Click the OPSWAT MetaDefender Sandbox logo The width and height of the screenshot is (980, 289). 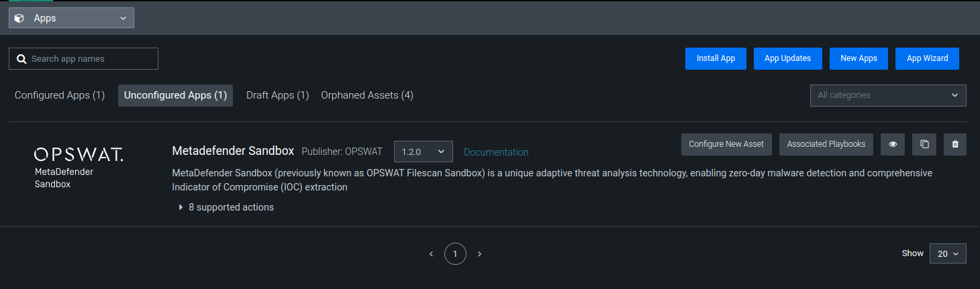point(79,168)
